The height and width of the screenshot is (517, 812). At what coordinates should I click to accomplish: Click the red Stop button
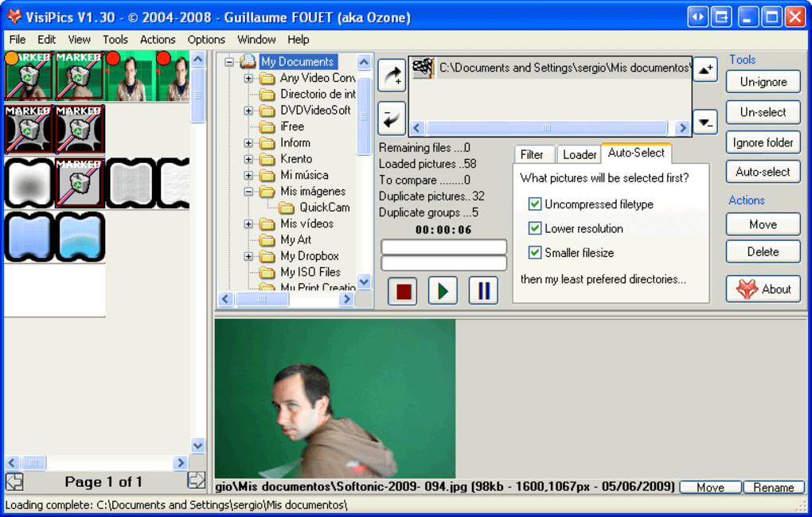click(403, 291)
